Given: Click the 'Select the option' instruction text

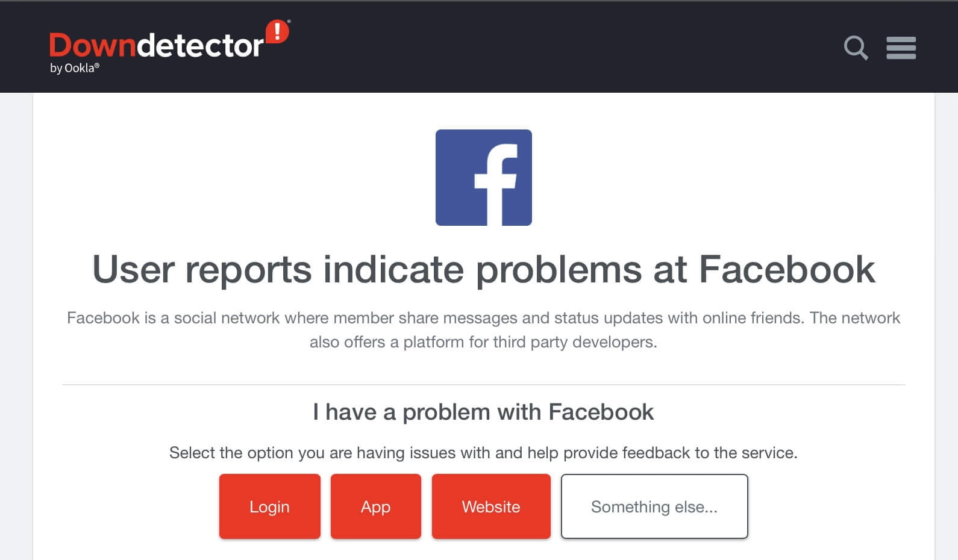Looking at the screenshot, I should (484, 453).
